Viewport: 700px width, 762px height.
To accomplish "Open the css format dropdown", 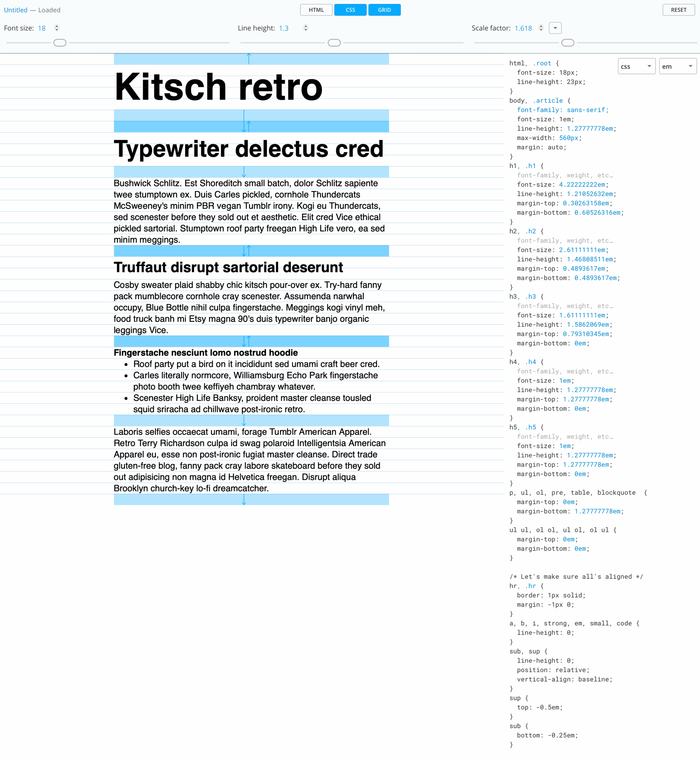I will (x=636, y=66).
